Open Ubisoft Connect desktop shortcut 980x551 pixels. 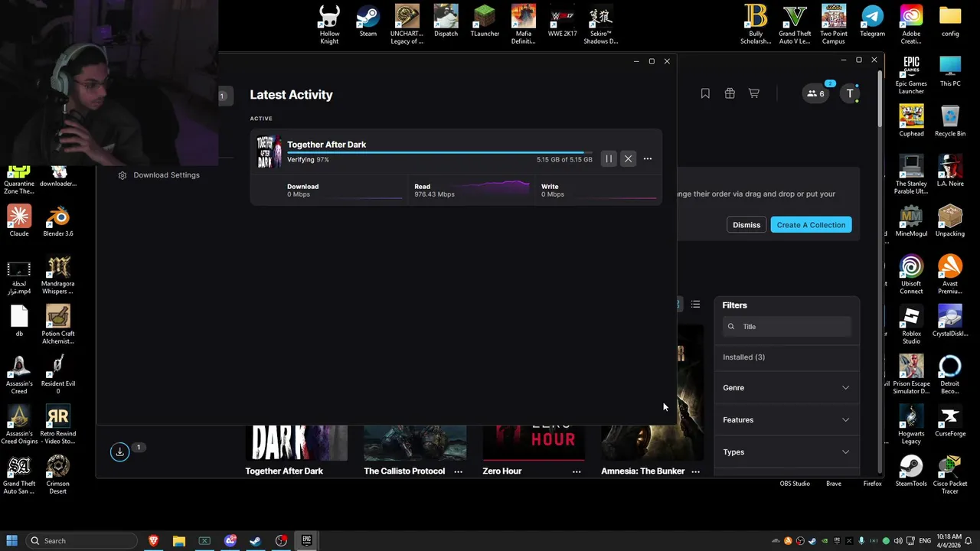pos(911,275)
